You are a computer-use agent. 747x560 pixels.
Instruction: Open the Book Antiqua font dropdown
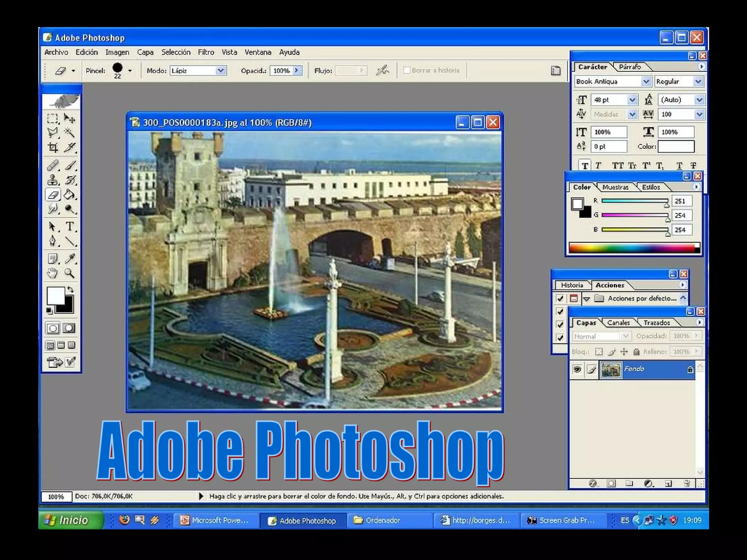pos(646,81)
